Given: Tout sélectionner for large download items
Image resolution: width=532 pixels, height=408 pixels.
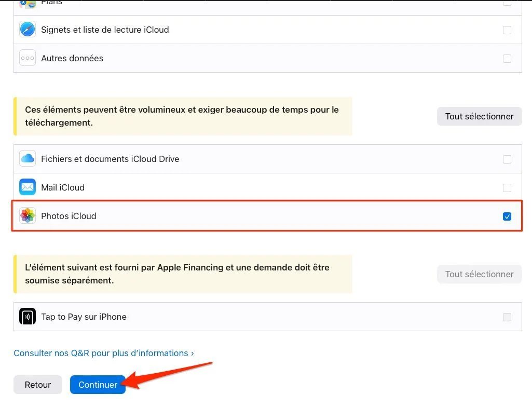Looking at the screenshot, I should click(x=479, y=116).
